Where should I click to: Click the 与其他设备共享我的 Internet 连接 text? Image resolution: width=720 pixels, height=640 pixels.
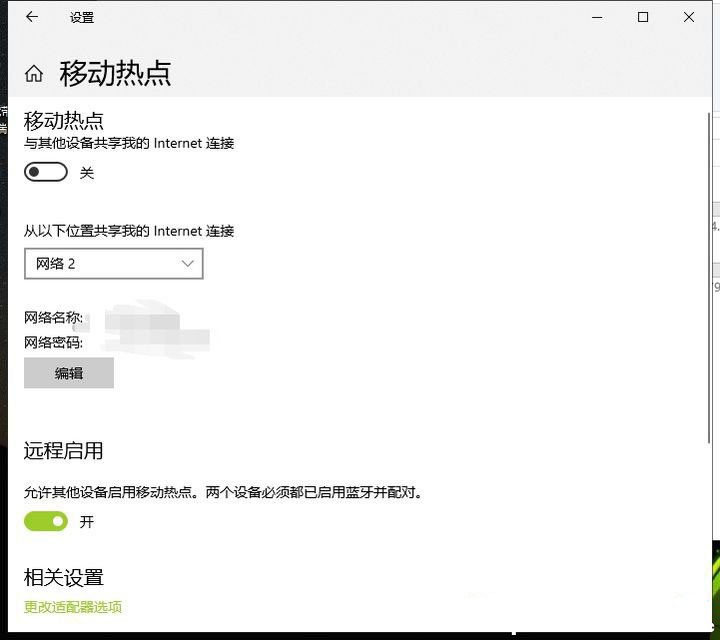pyautogui.click(x=129, y=143)
